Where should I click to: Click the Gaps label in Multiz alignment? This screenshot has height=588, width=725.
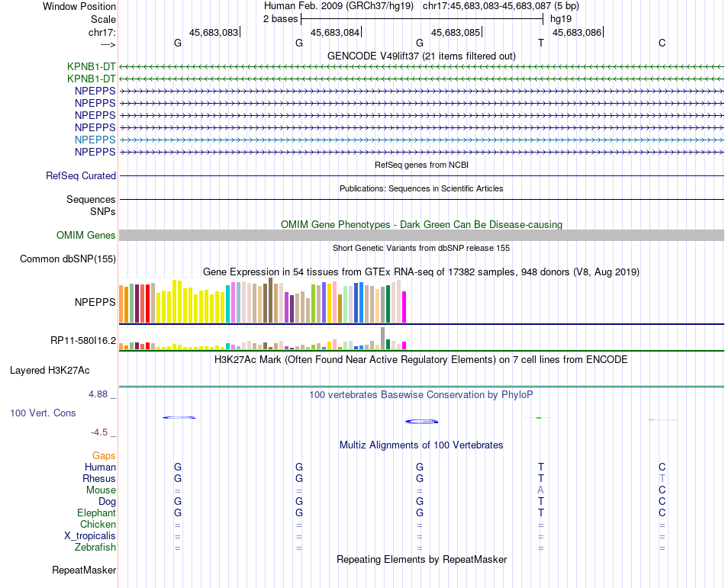click(x=104, y=456)
